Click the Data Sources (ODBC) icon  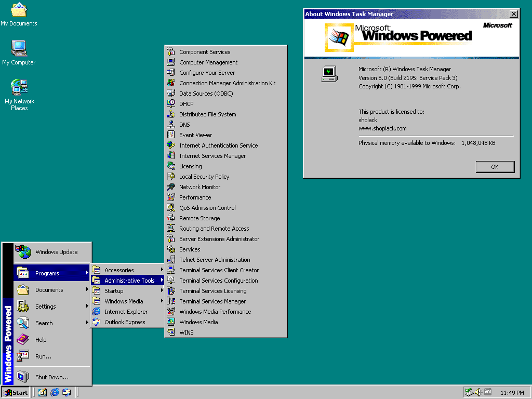pos(171,94)
